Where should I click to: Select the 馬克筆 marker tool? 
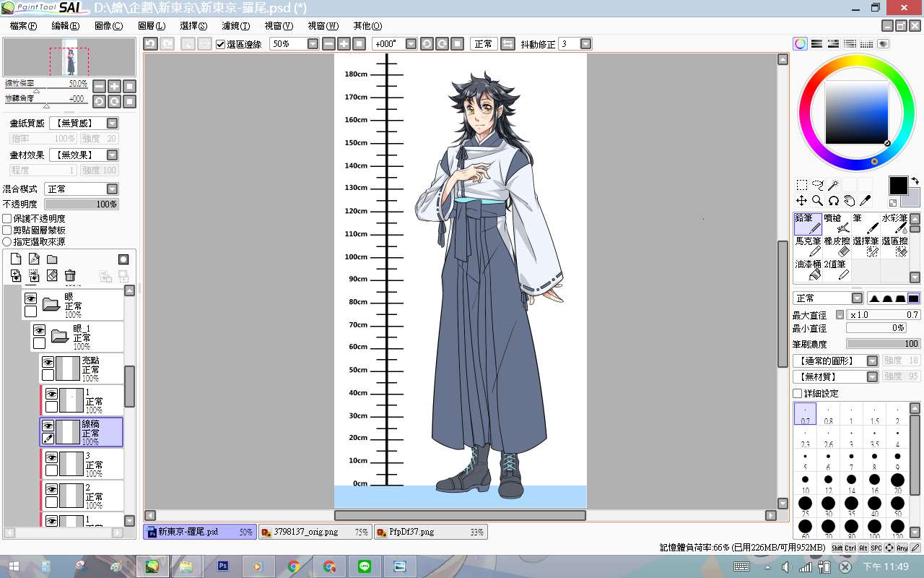pyautogui.click(x=808, y=247)
